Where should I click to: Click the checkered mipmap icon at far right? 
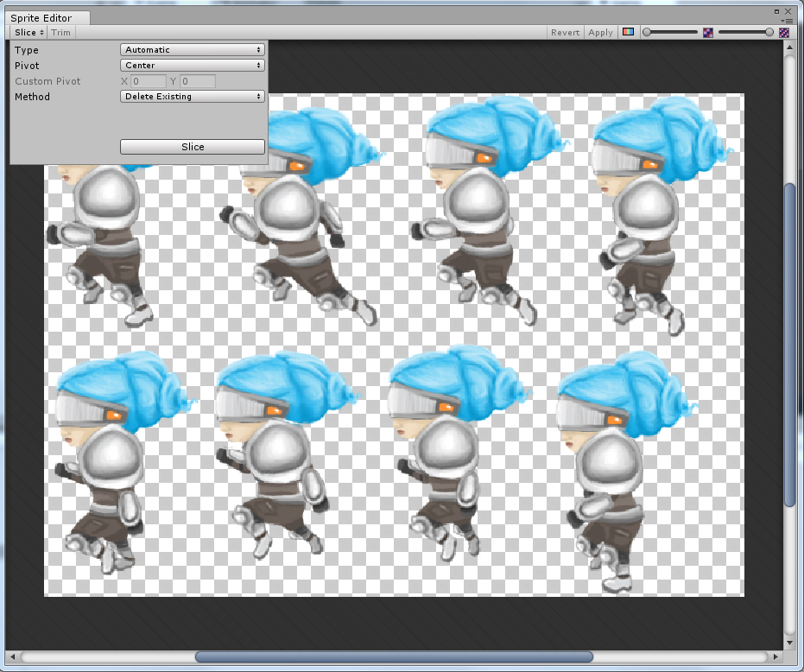tap(784, 32)
